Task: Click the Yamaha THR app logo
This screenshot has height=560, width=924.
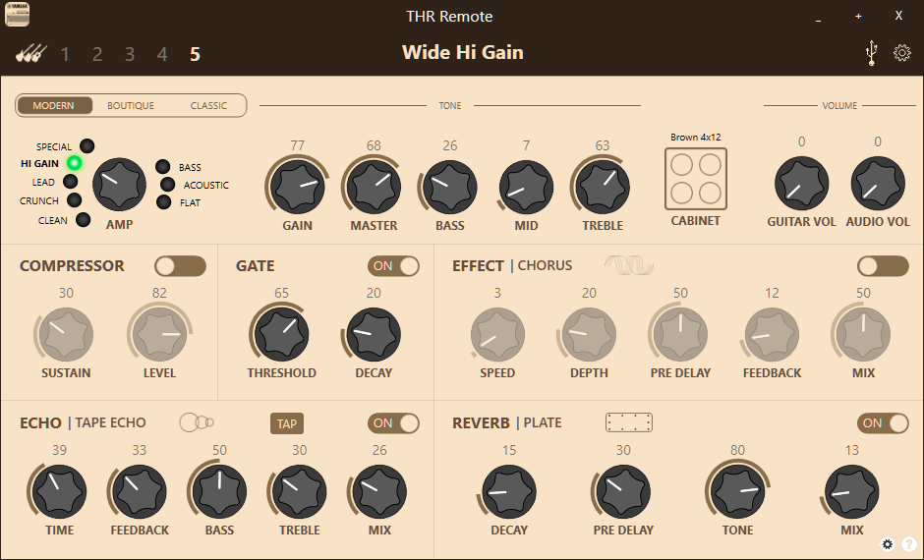Action: tap(17, 15)
